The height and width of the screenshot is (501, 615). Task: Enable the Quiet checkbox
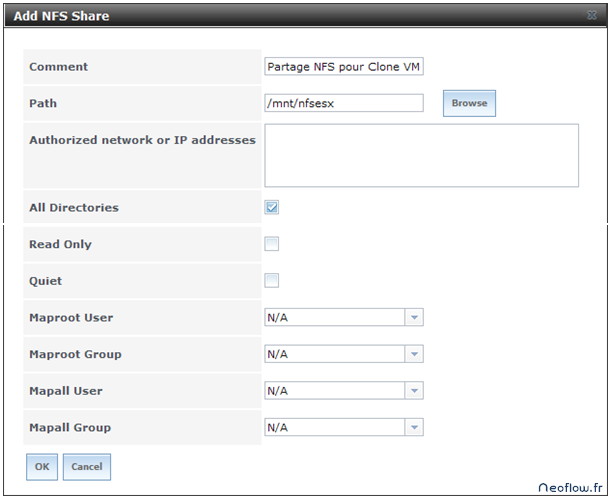coord(272,280)
